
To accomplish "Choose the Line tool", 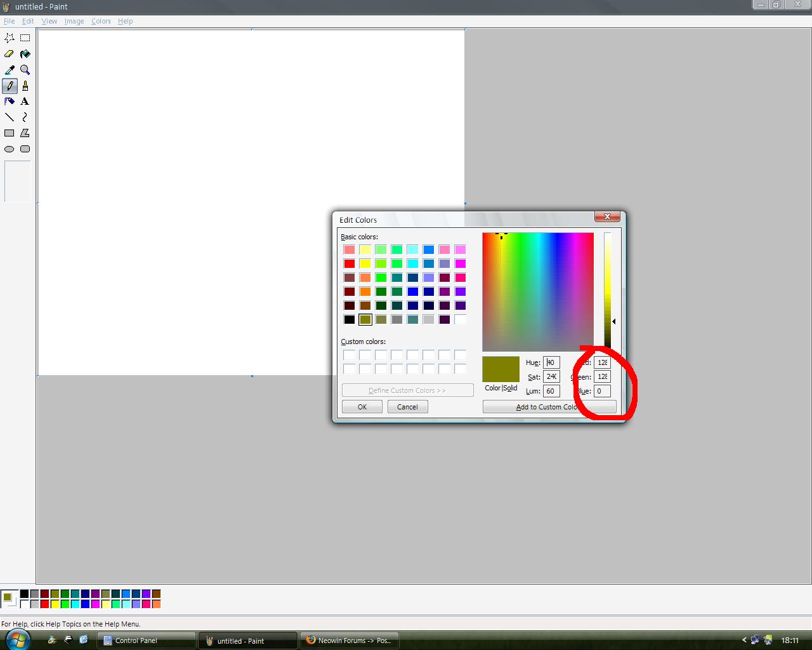I will [10, 117].
